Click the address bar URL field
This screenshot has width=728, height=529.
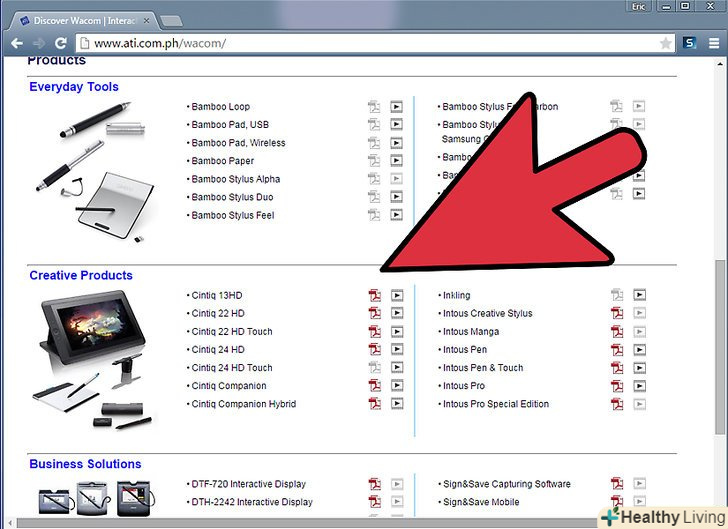point(375,43)
